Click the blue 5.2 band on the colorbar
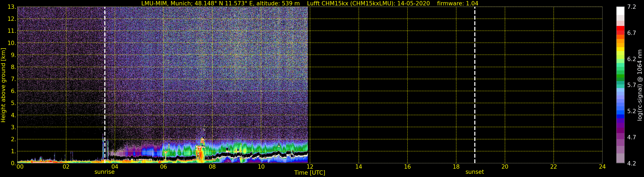 pyautogui.click(x=620, y=112)
